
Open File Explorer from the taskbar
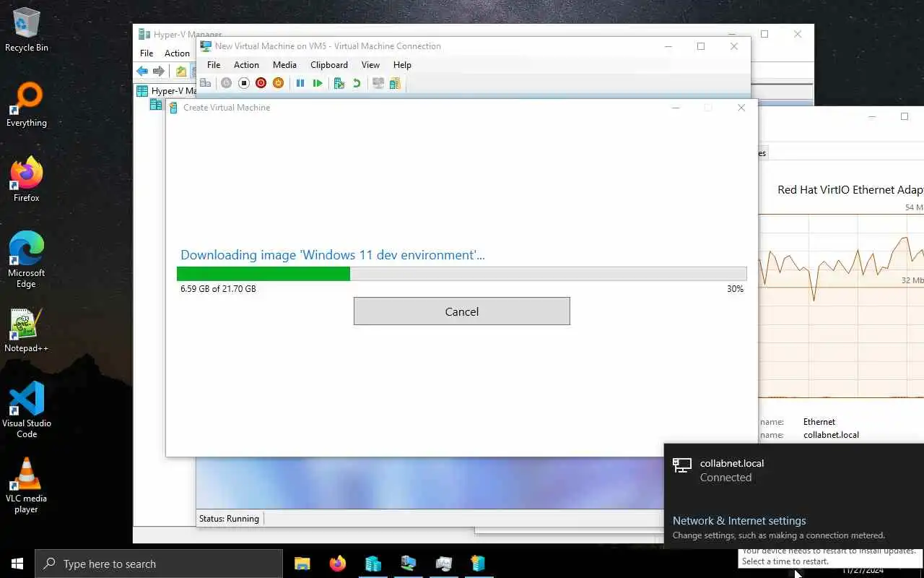(x=302, y=564)
